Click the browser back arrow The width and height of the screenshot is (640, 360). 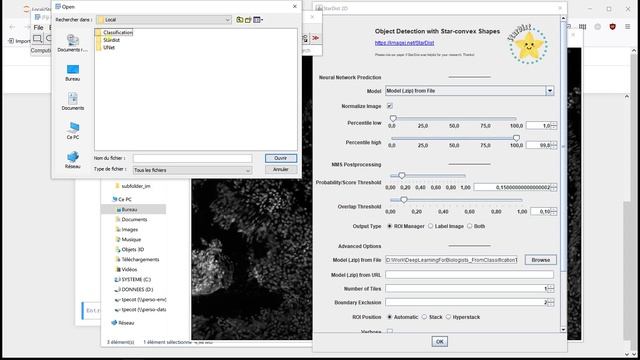click(x=12, y=27)
